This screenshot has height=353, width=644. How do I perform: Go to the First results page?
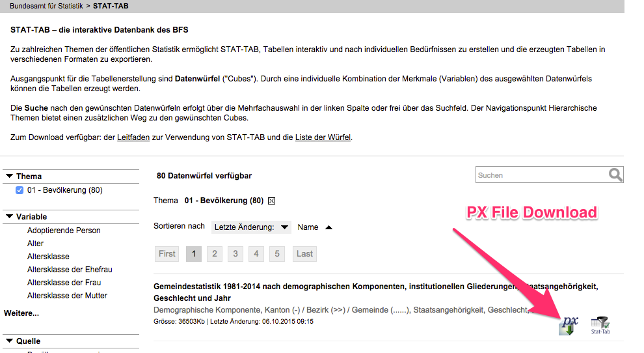167,254
